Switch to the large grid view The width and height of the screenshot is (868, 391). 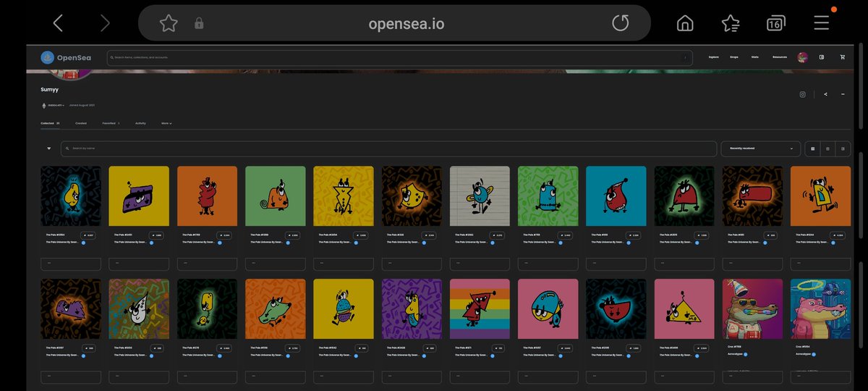pos(813,148)
